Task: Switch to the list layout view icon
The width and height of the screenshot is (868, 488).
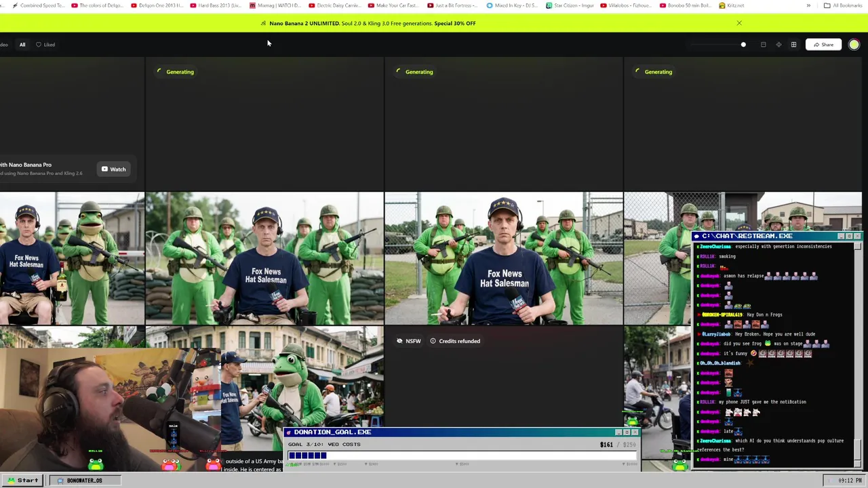Action: pyautogui.click(x=763, y=45)
